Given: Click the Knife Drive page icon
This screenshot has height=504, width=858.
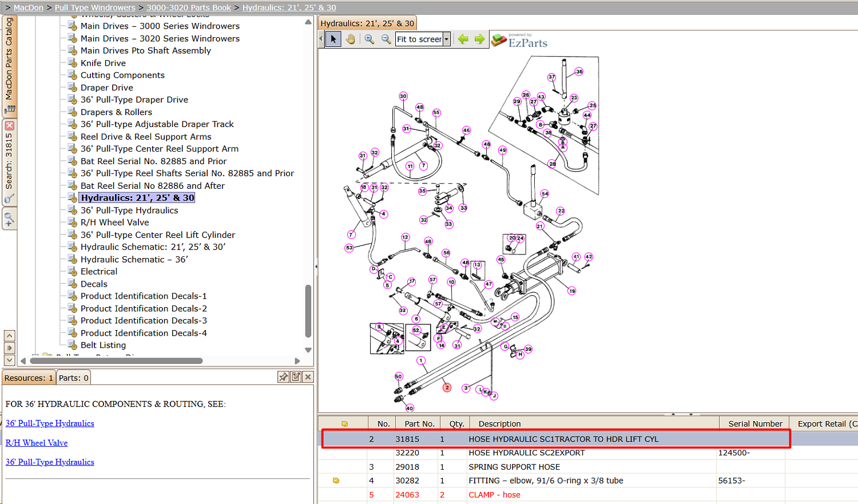Looking at the screenshot, I should [x=73, y=63].
